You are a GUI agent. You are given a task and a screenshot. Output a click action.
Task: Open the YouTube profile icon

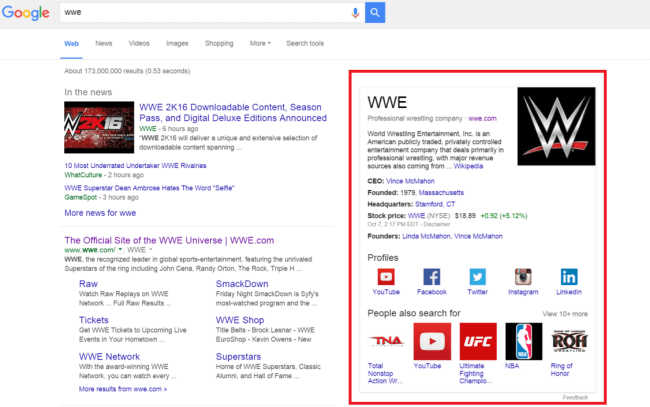tap(386, 277)
